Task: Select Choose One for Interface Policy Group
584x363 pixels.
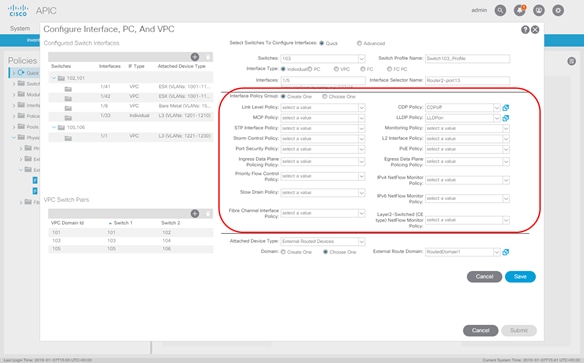Action: pyautogui.click(x=324, y=96)
